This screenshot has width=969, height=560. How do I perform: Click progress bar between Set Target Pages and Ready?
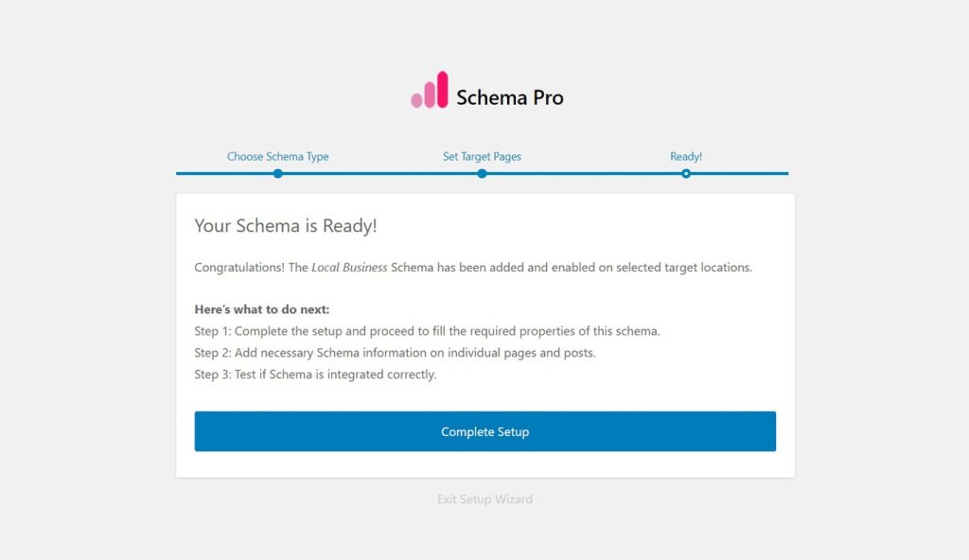584,173
